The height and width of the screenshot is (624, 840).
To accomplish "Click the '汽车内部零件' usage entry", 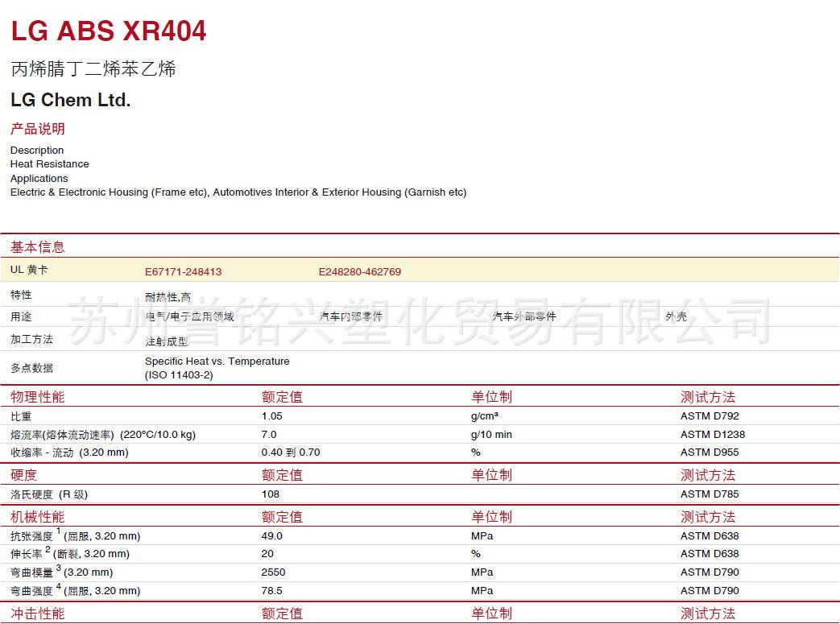I will [351, 316].
